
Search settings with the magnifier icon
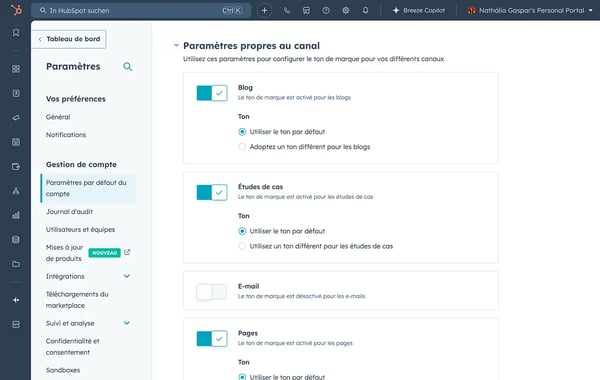pyautogui.click(x=128, y=67)
